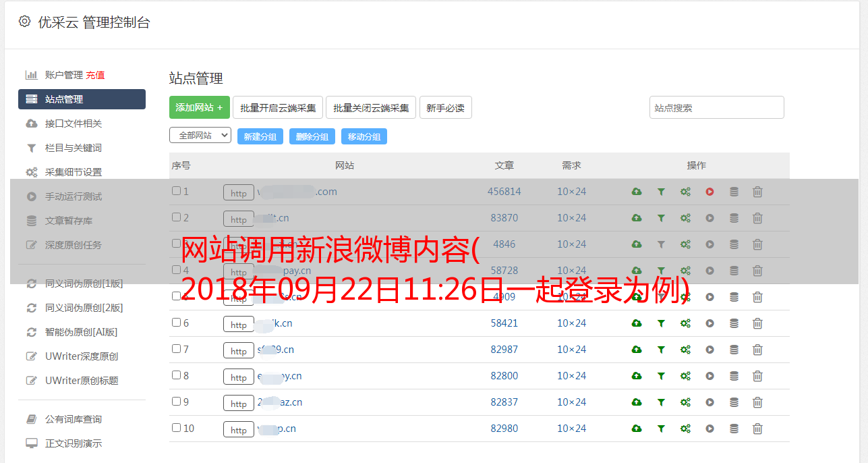
Task: Click 批量关闭云端采集 button
Action: point(371,107)
